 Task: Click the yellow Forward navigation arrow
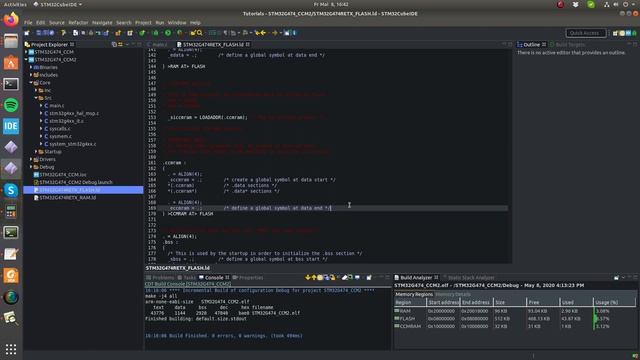click(x=275, y=33)
